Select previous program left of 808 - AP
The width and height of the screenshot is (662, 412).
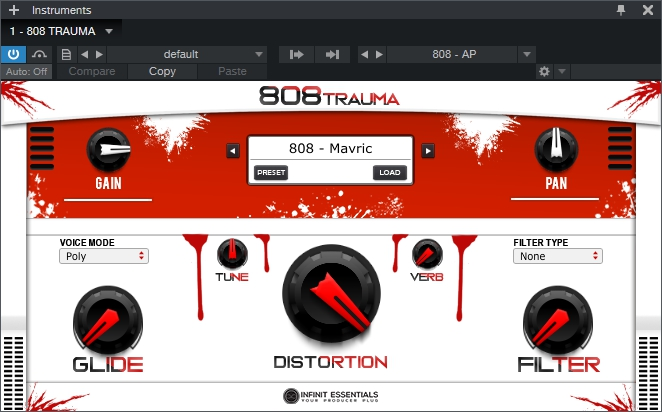[365, 54]
